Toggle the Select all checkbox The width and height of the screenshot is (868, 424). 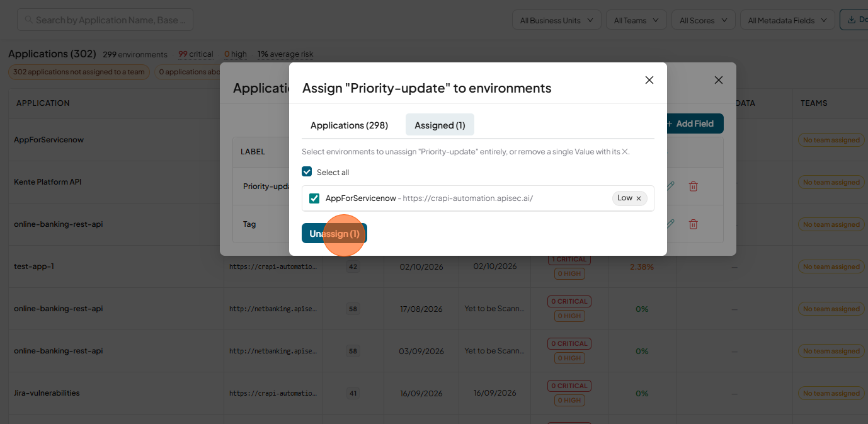pos(307,171)
